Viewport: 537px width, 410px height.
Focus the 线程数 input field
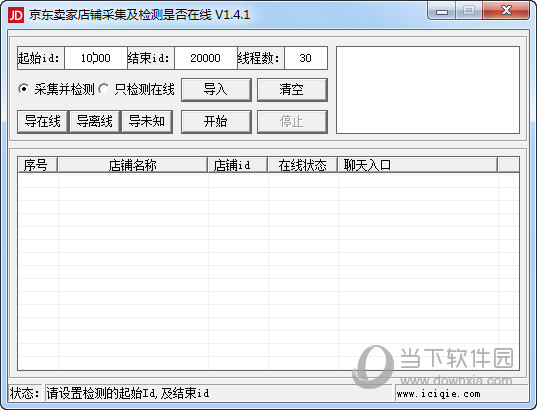(x=305, y=58)
